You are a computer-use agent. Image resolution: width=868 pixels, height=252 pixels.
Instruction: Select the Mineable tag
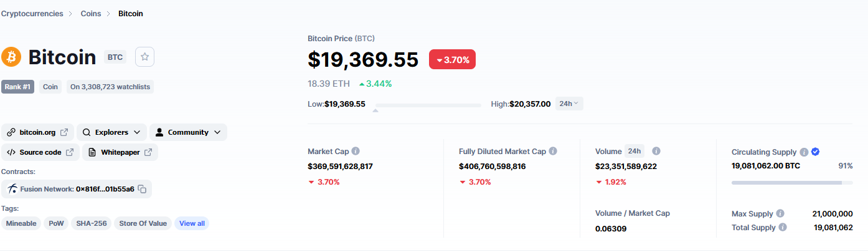(22, 223)
